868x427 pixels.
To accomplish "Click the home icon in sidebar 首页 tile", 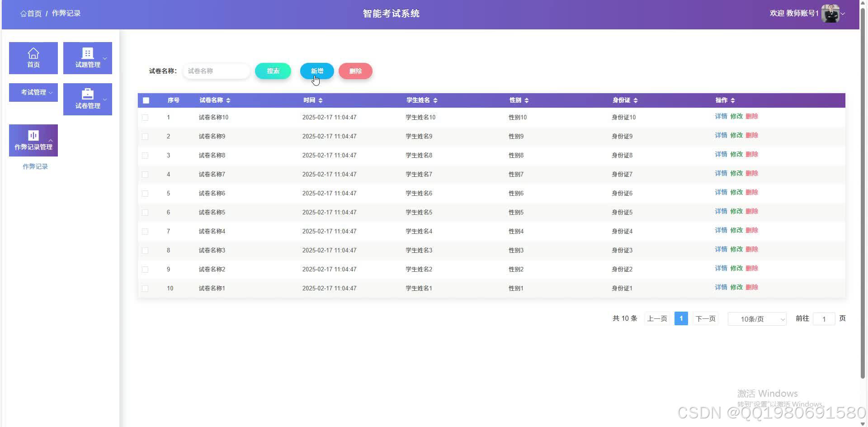I will click(33, 53).
